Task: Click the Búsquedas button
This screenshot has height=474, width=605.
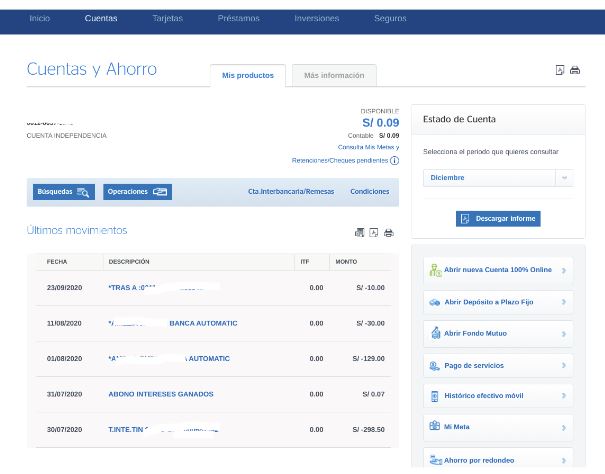Action: [64, 192]
